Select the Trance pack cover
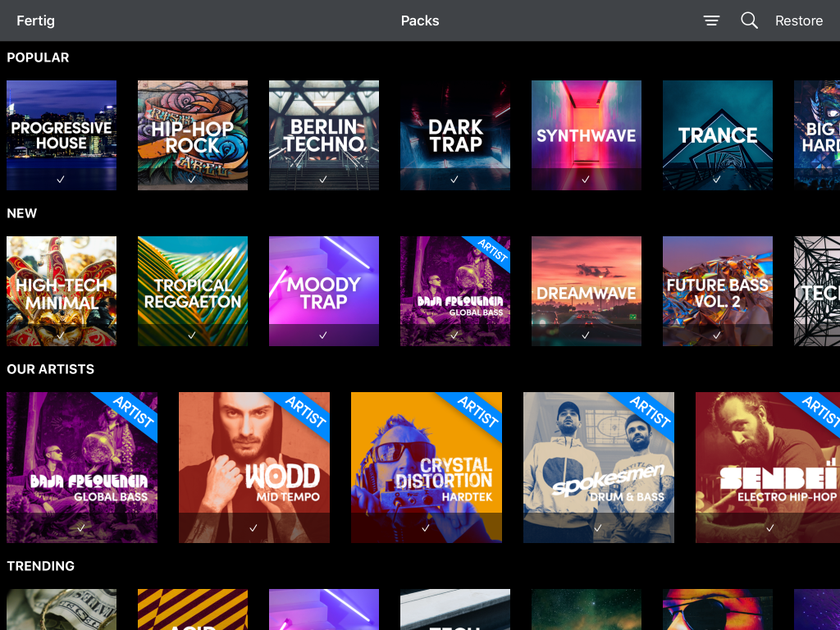The image size is (840, 630). pyautogui.click(x=718, y=135)
